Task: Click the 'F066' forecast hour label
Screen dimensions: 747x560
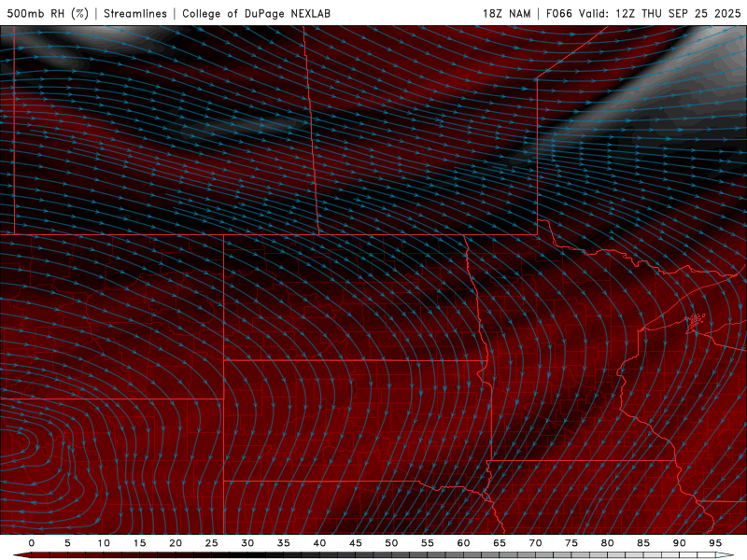Action: pyautogui.click(x=558, y=13)
